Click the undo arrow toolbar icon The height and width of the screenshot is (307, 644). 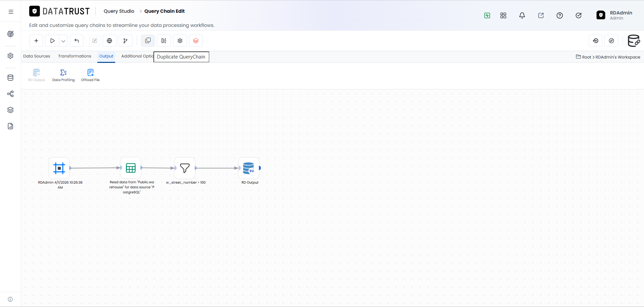pos(77,41)
